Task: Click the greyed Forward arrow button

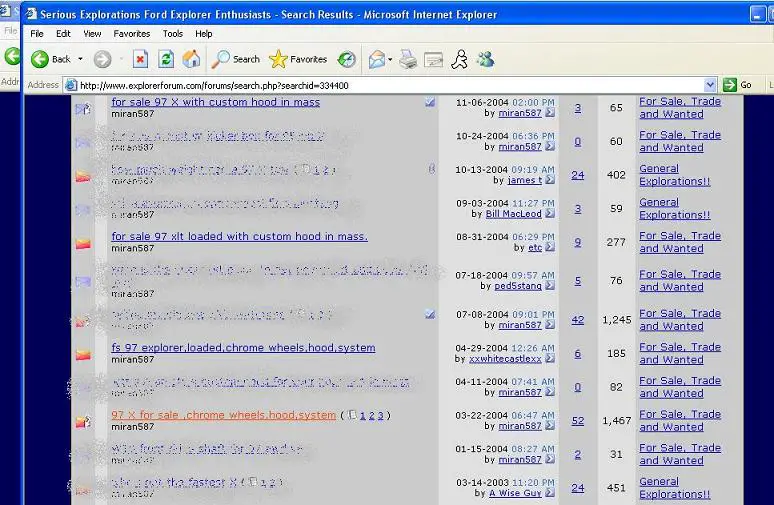Action: pyautogui.click(x=103, y=60)
